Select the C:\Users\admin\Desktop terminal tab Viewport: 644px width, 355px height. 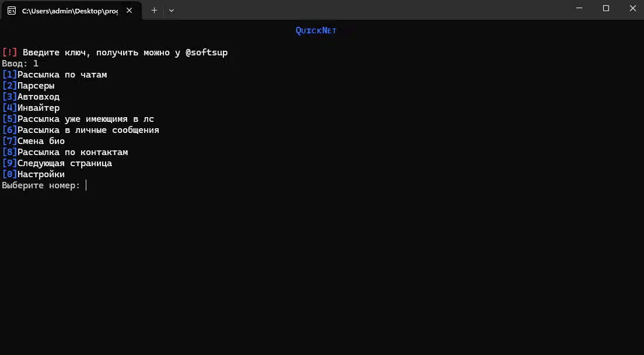pos(72,10)
